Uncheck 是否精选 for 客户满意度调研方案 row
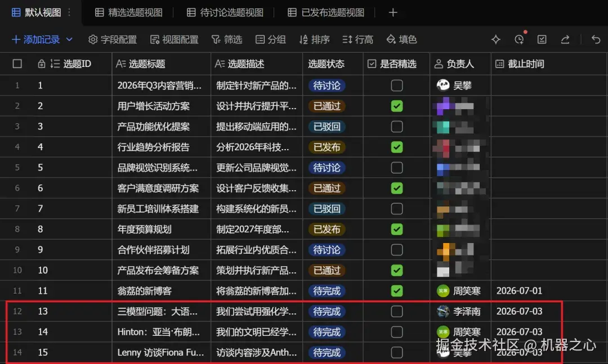This screenshot has height=364, width=608. pos(397,188)
